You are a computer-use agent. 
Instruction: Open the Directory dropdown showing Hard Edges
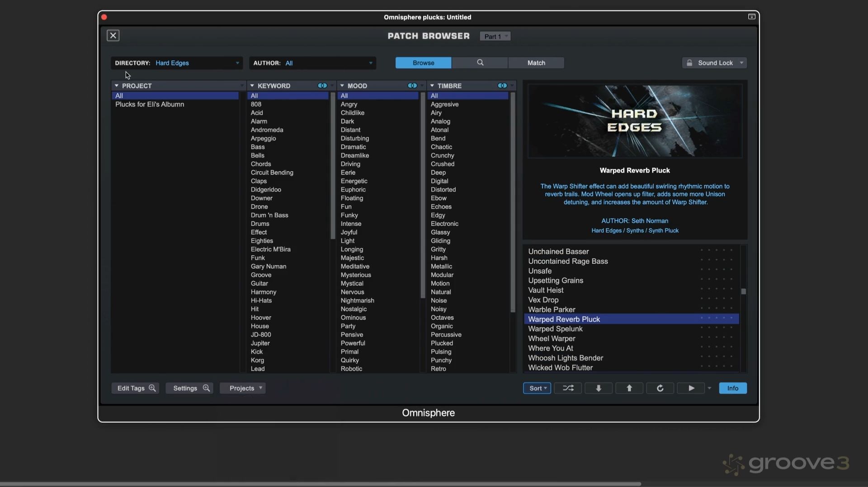pos(177,63)
